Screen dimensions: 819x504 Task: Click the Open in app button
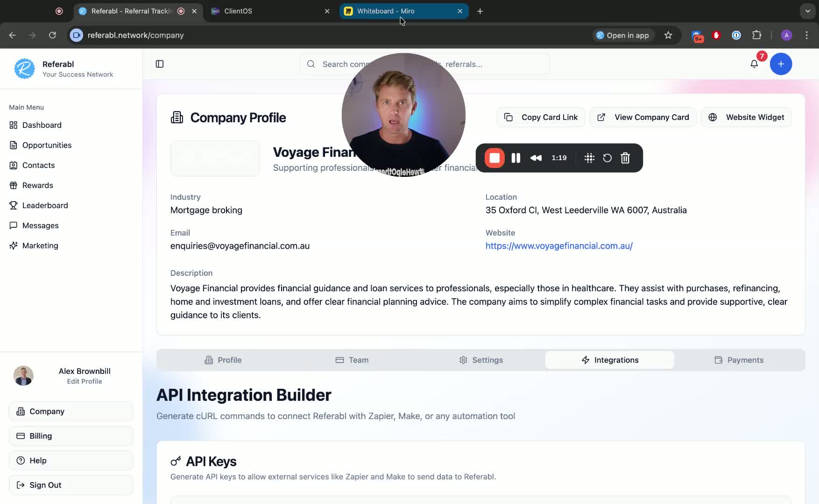[623, 35]
